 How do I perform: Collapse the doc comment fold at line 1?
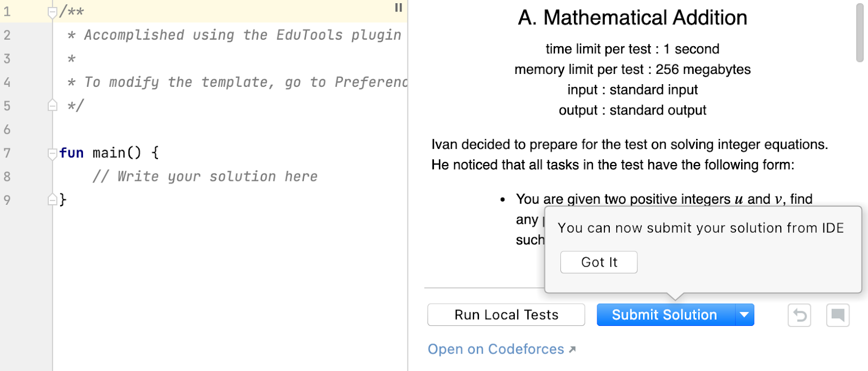pos(53,11)
